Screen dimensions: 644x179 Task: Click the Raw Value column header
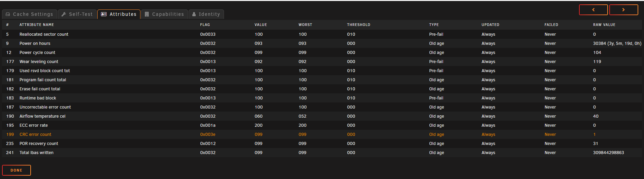tap(604, 25)
